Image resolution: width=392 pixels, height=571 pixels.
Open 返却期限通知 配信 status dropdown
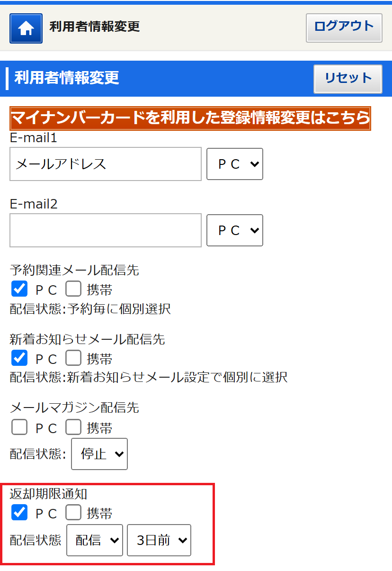click(95, 540)
